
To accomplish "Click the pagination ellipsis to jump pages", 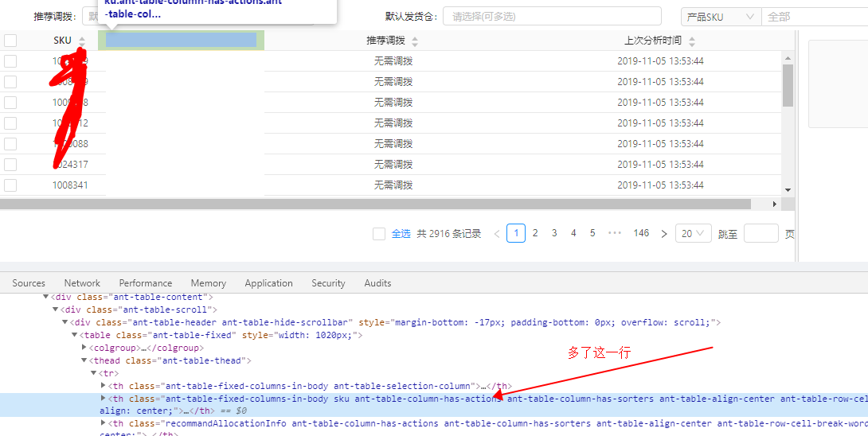I will coord(615,233).
